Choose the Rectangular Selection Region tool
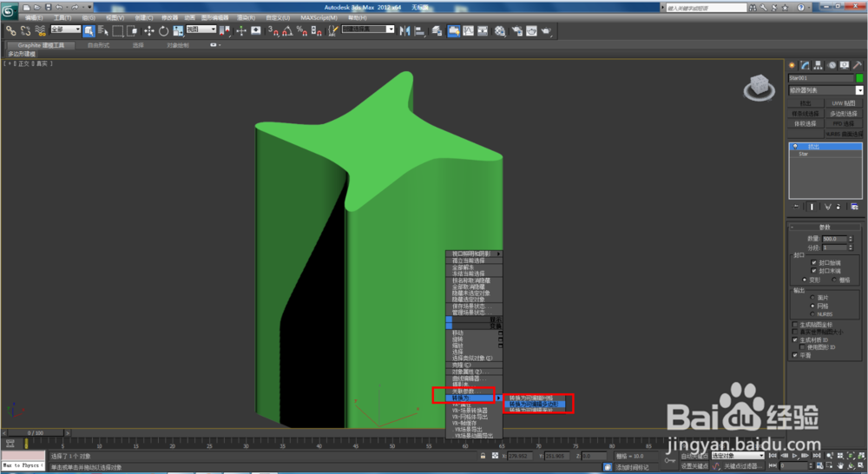This screenshot has width=868, height=474. click(x=118, y=31)
